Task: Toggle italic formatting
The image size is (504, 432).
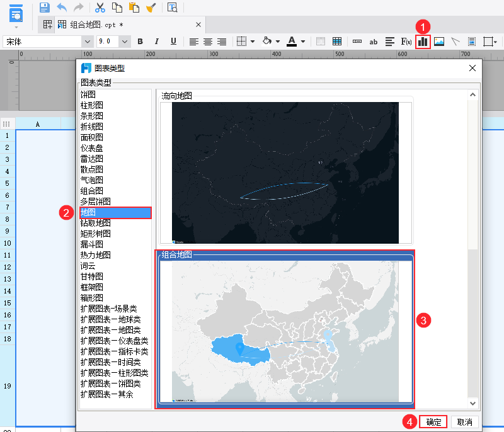Action: 157,42
